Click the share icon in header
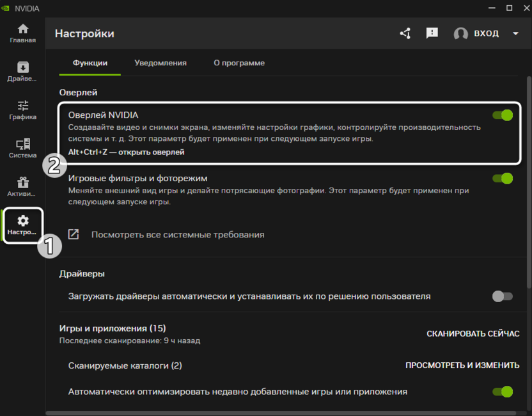 (x=405, y=33)
